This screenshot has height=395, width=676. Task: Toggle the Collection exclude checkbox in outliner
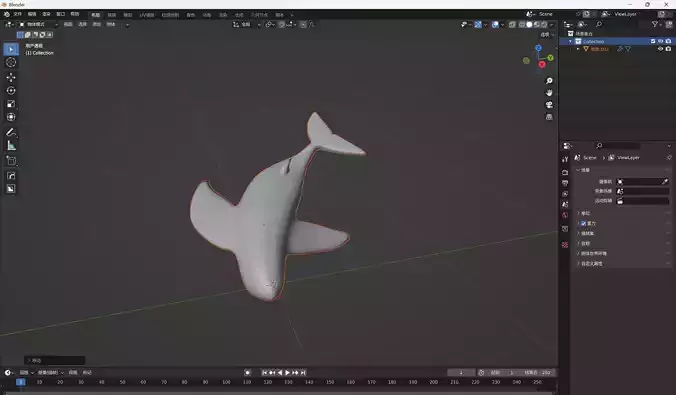tap(653, 41)
